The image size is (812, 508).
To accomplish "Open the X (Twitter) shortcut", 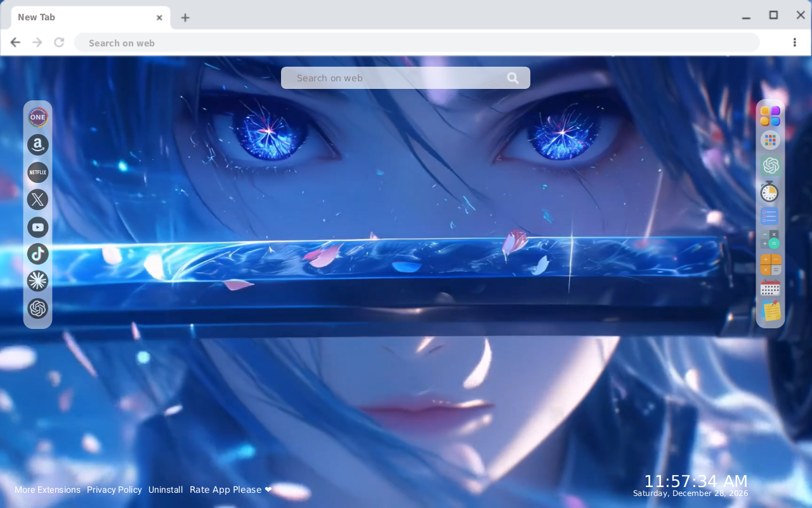I will (x=38, y=199).
